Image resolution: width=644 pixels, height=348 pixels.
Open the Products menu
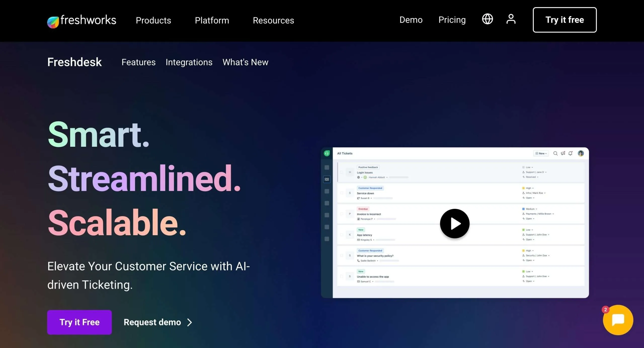[x=153, y=20]
